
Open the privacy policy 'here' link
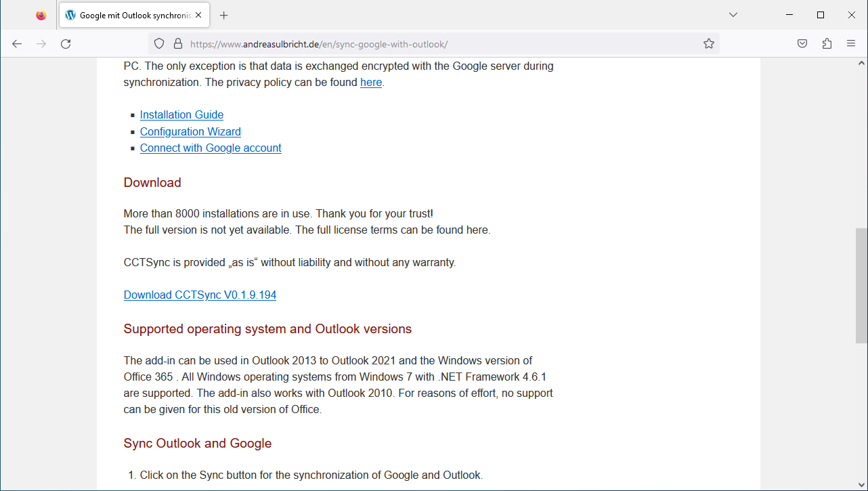(371, 83)
